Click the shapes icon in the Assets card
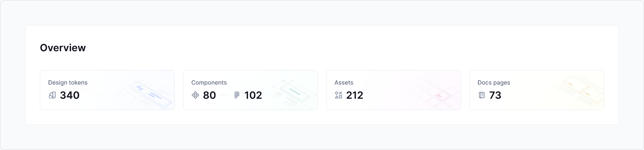The height and width of the screenshot is (150, 644). pos(339,95)
